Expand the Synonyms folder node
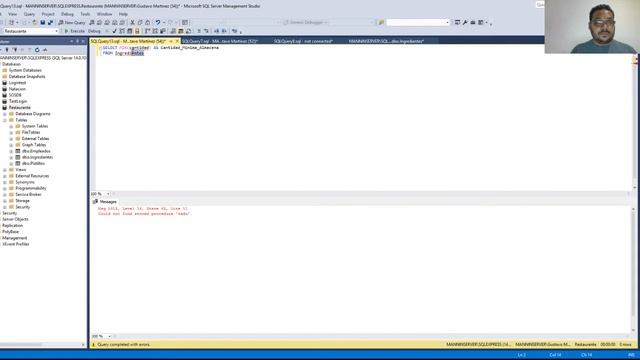The width and height of the screenshot is (640, 360). click(x=5, y=182)
